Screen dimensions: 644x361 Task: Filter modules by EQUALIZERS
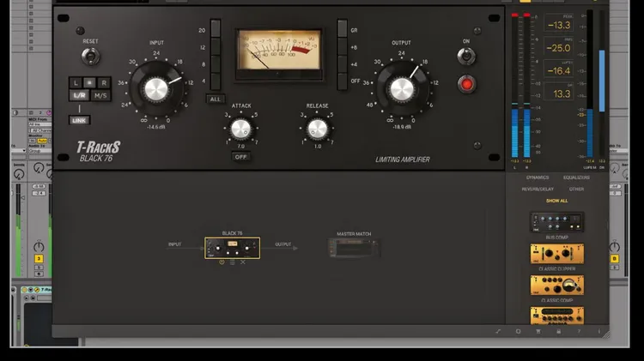tap(576, 177)
